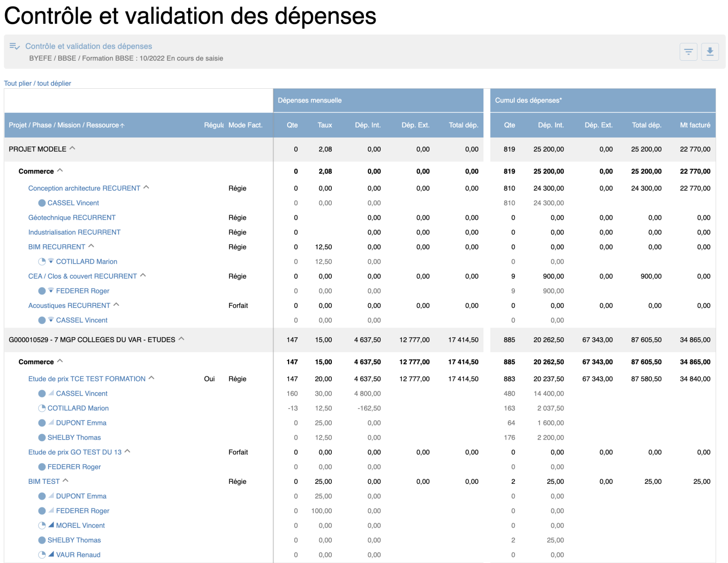
Task: Click the status circle beside SHELBY Thomas under BIM TEST
Action: (42, 540)
